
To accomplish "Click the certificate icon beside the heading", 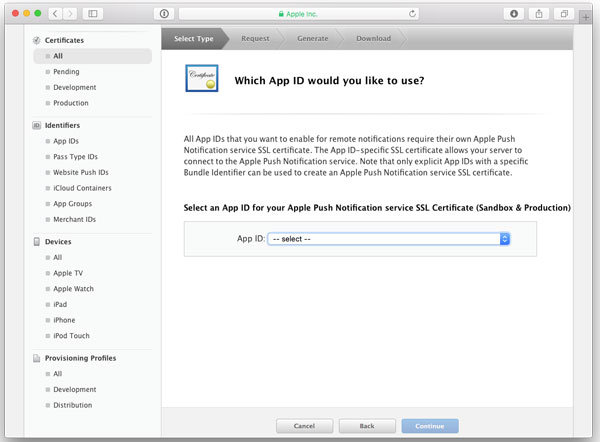I will (x=203, y=79).
